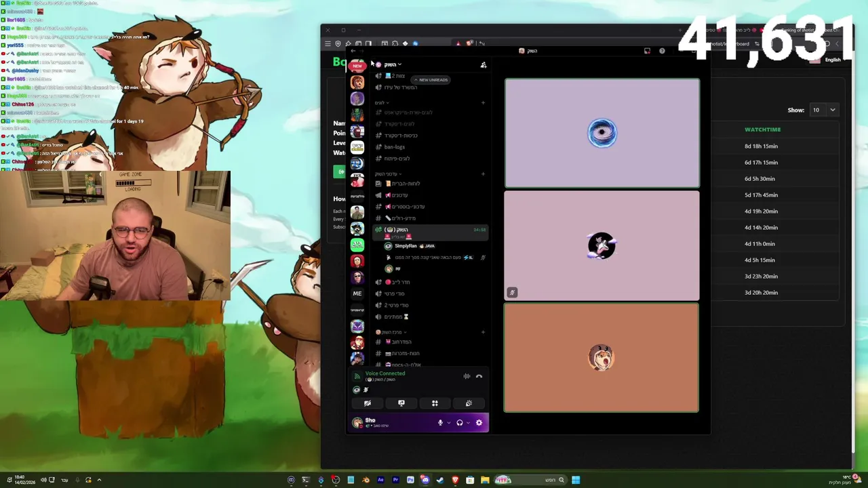The image size is (868, 488).
Task: Open Photoshop from the taskbar
Action: (x=410, y=480)
